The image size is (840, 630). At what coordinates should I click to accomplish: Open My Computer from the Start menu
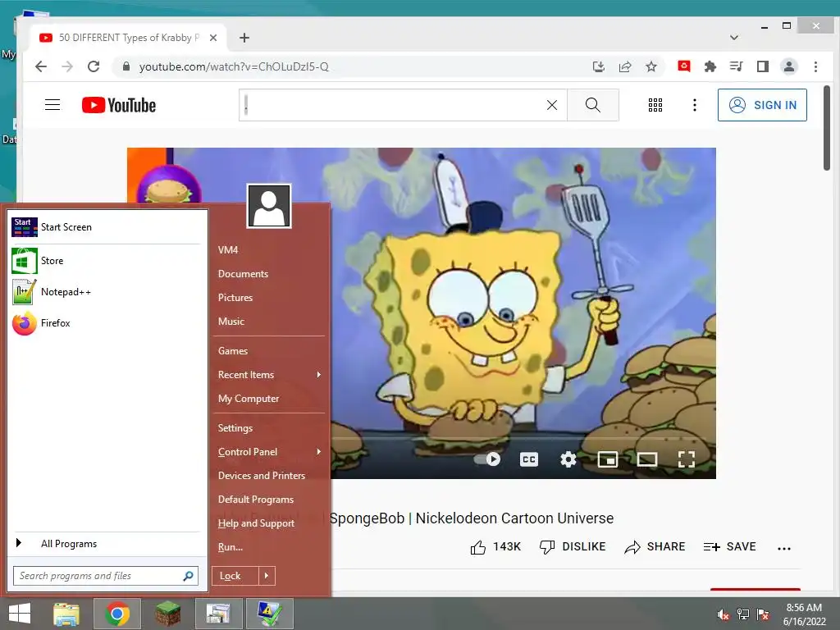[269, 399]
